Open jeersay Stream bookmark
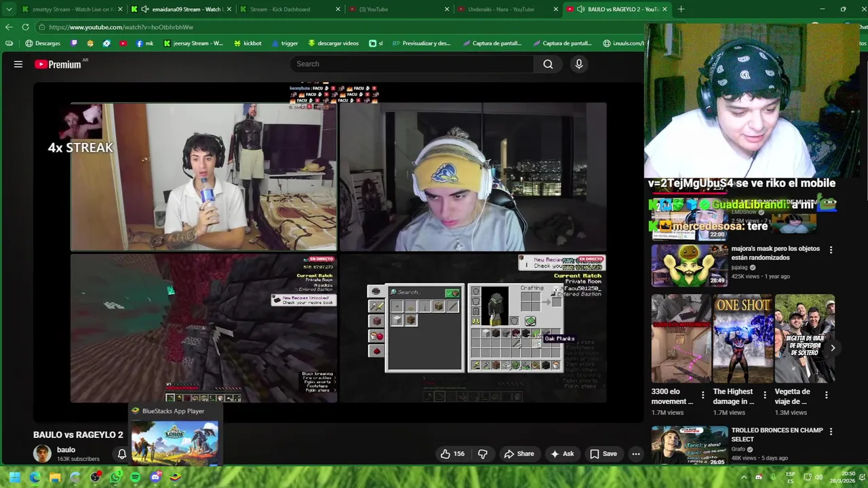 (x=193, y=43)
